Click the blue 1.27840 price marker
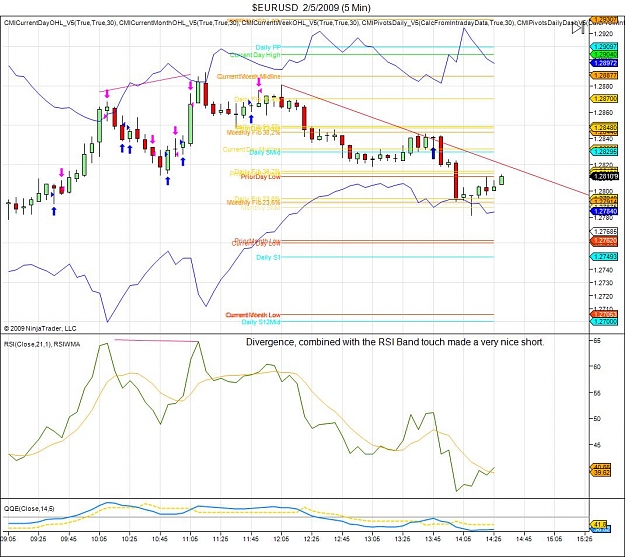 [x=603, y=211]
